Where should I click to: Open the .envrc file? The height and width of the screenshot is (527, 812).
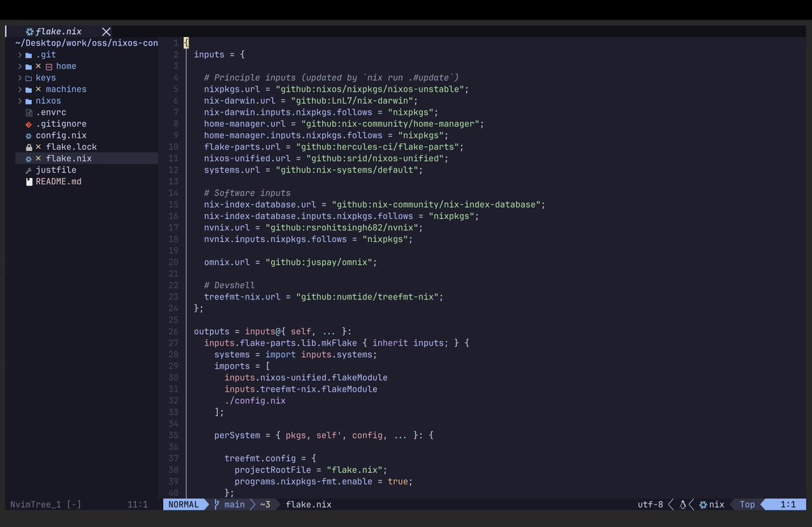point(51,112)
